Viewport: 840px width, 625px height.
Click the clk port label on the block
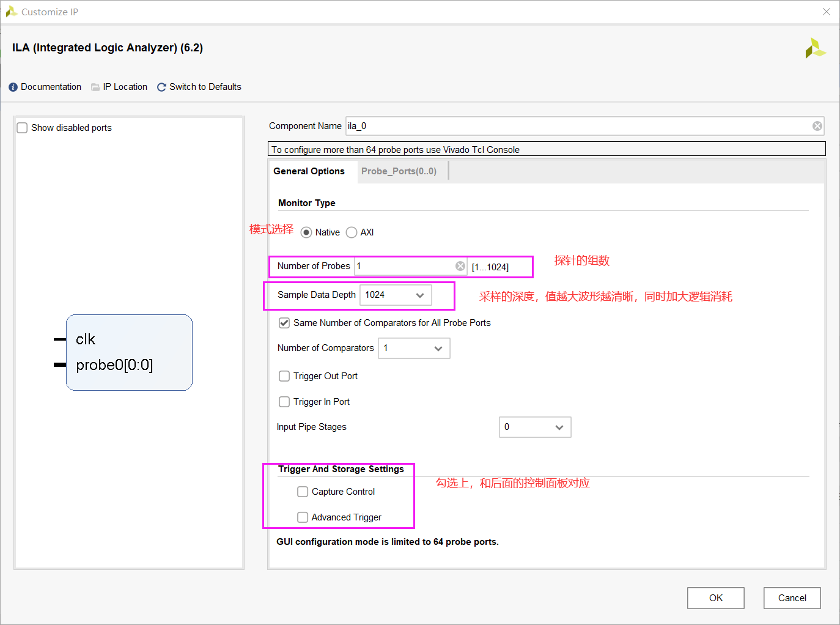pos(86,339)
